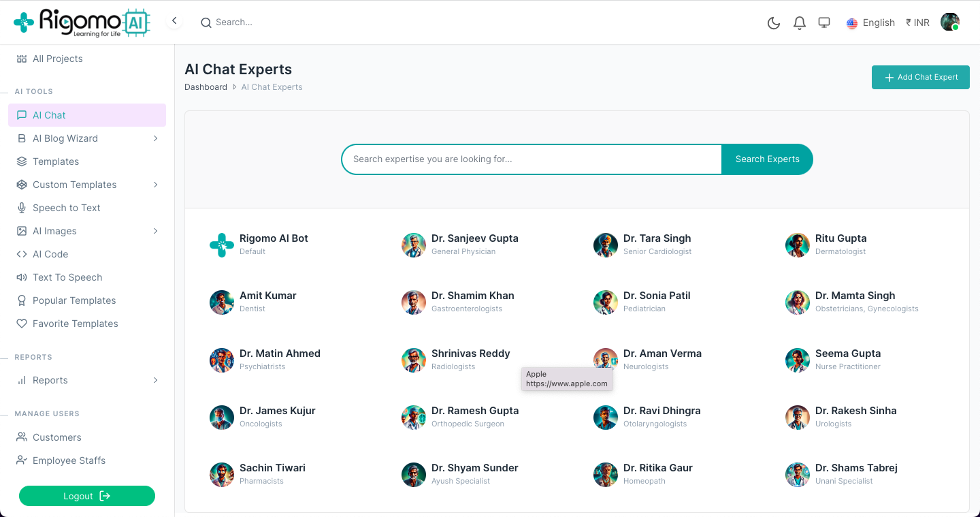
Task: Click the monitor display icon in header
Action: pos(824,22)
